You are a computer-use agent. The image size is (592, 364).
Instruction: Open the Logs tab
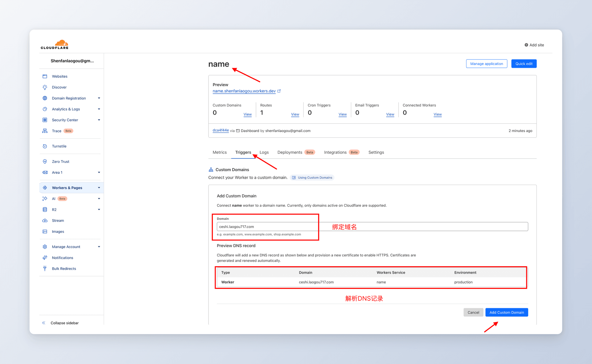pos(264,152)
